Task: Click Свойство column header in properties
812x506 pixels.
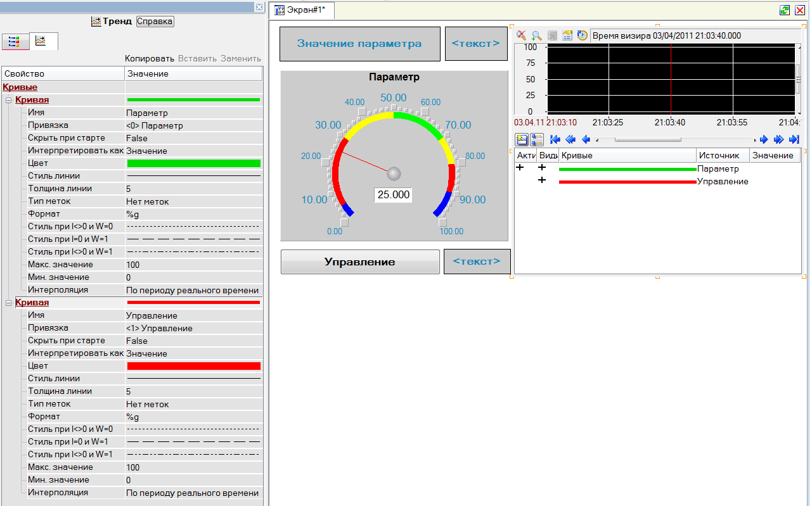Action: [63, 74]
